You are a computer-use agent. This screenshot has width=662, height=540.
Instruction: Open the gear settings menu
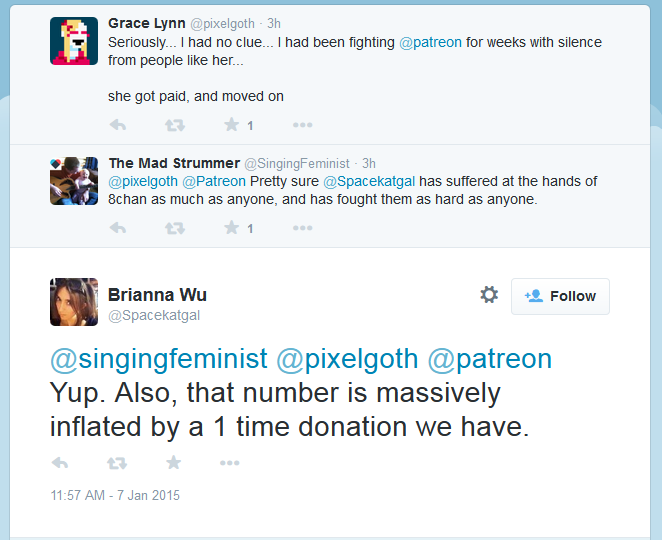pos(489,295)
